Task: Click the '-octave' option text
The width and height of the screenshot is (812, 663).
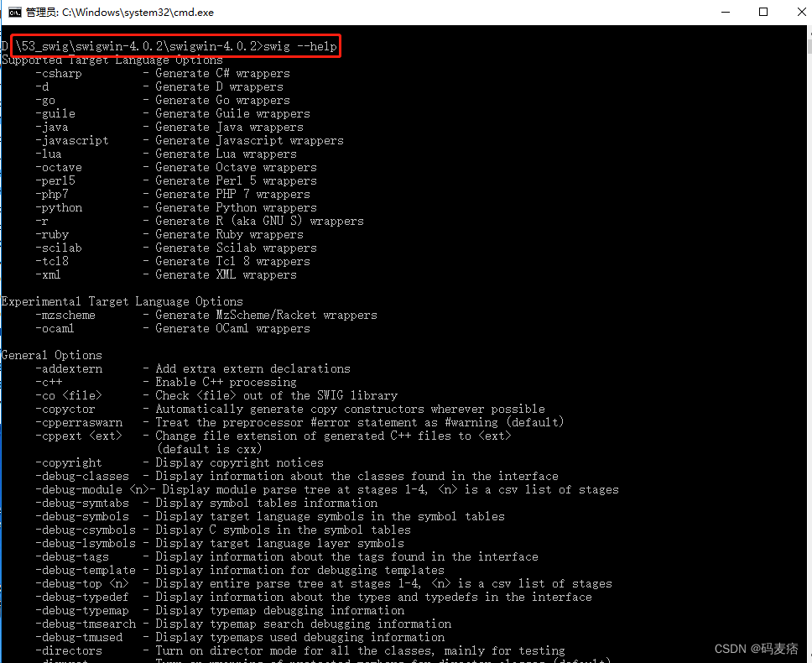Action: coord(59,168)
